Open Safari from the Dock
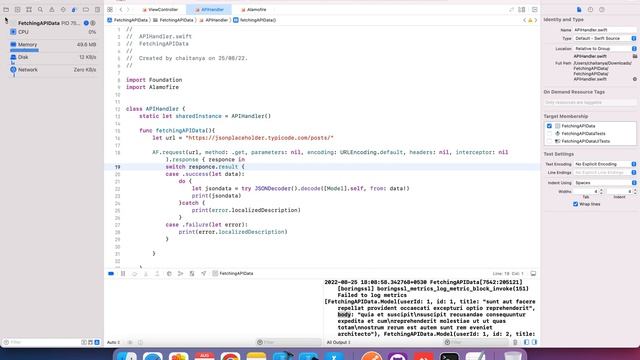 tap(153, 356)
